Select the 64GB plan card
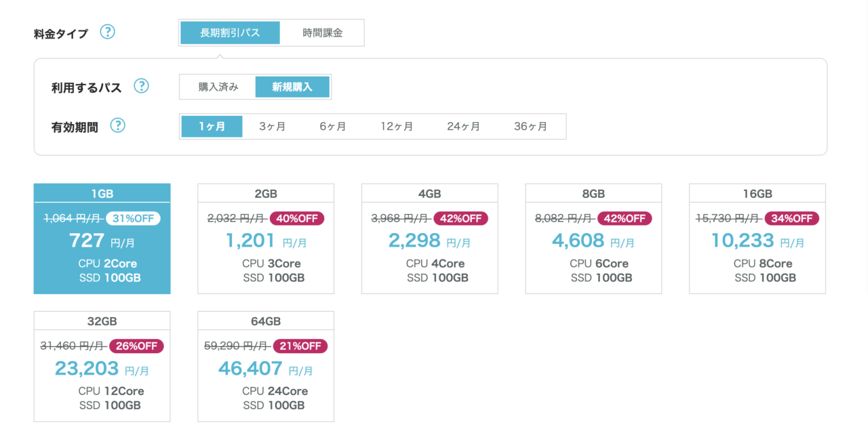Image resolution: width=868 pixels, height=433 pixels. (265, 366)
